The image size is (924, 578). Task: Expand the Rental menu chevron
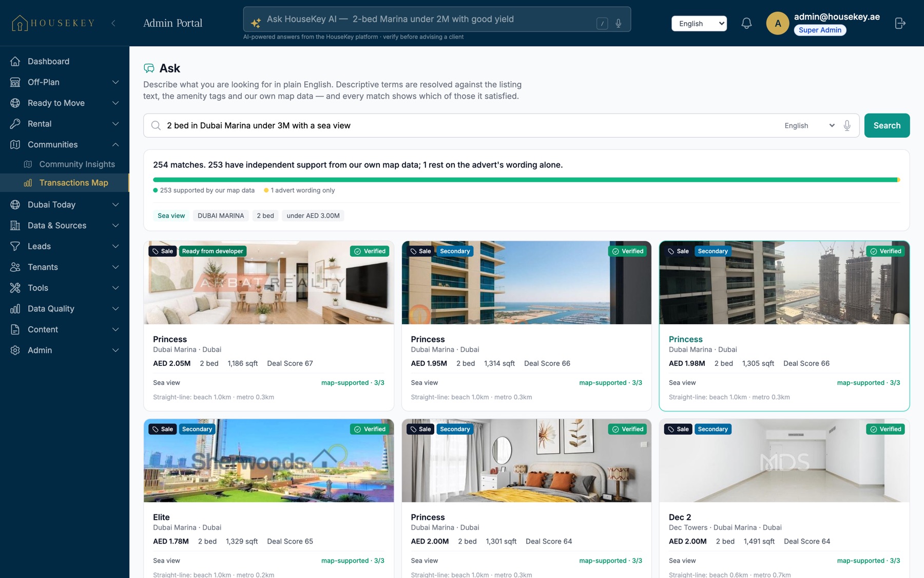[x=115, y=124]
